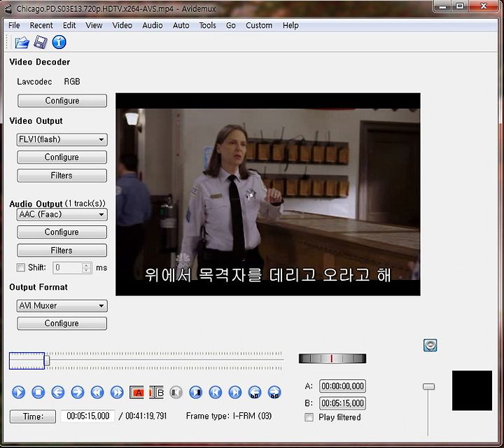The height and width of the screenshot is (448, 504).
Task: Click Frame type I-FRM (03) text
Action: coord(229,416)
